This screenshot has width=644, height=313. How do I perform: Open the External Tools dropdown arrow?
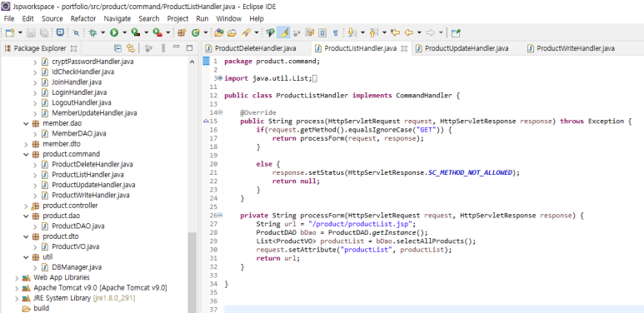(167, 32)
